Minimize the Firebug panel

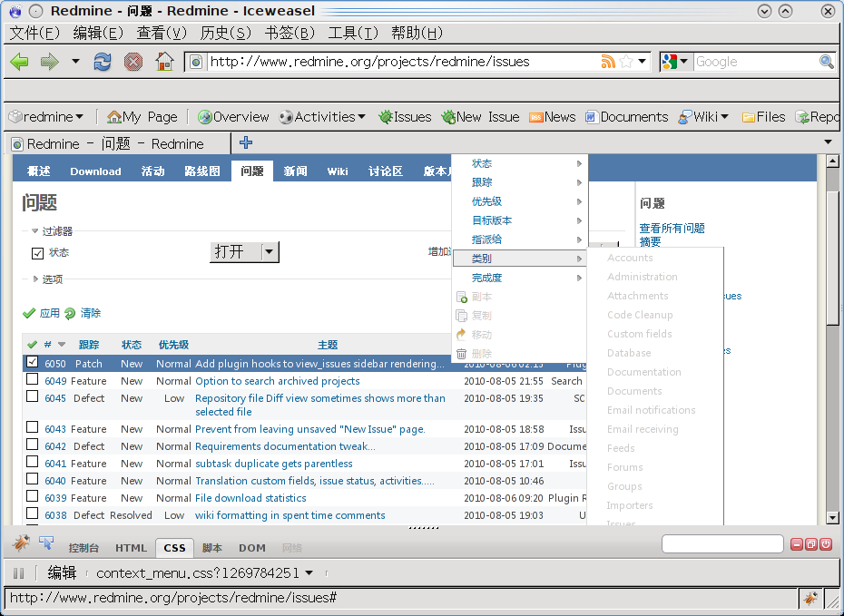(797, 544)
